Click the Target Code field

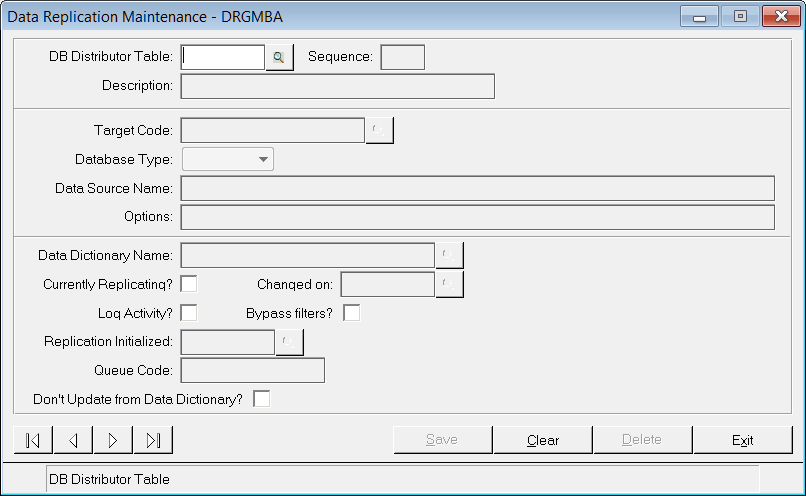coord(273,131)
